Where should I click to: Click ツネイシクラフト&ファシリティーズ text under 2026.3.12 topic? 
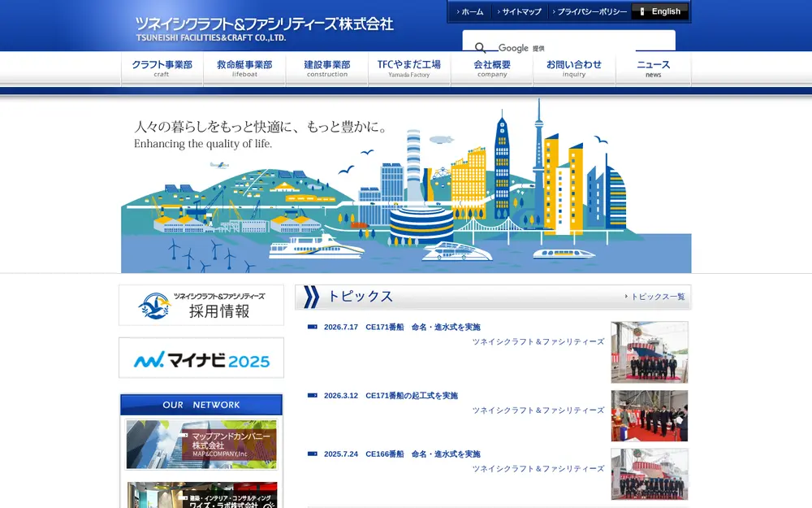click(x=538, y=410)
